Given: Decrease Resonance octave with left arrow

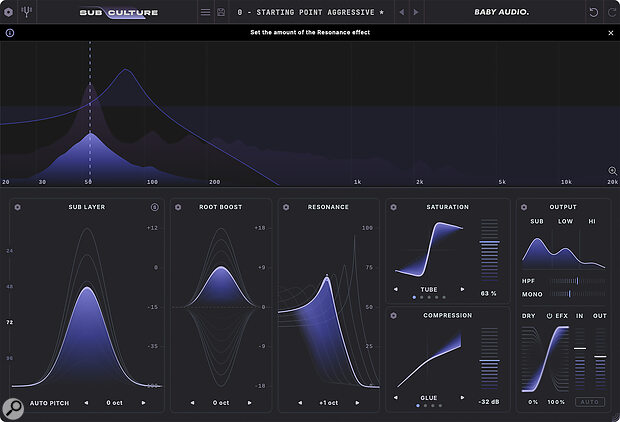Looking at the screenshot, I should click(x=300, y=403).
